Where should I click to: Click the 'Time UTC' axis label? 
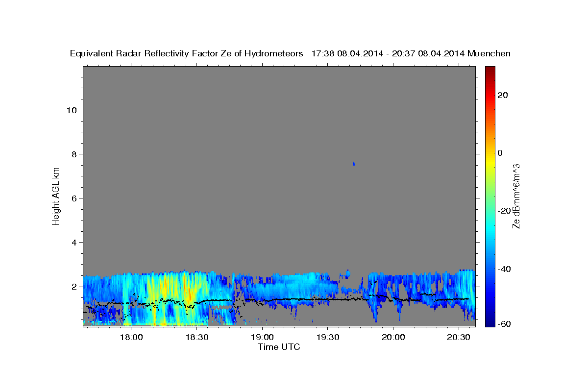pos(279,347)
